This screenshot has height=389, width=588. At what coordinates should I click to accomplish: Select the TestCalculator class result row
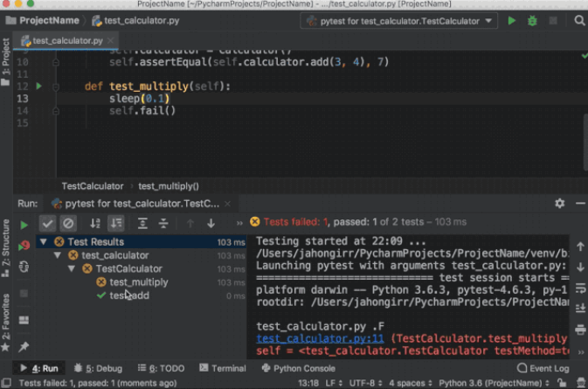tap(142, 269)
